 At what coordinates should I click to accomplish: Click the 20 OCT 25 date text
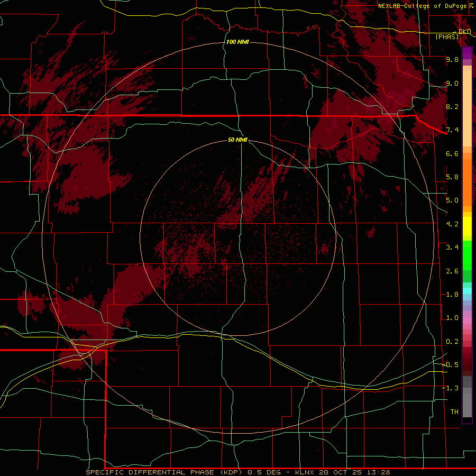point(340,472)
